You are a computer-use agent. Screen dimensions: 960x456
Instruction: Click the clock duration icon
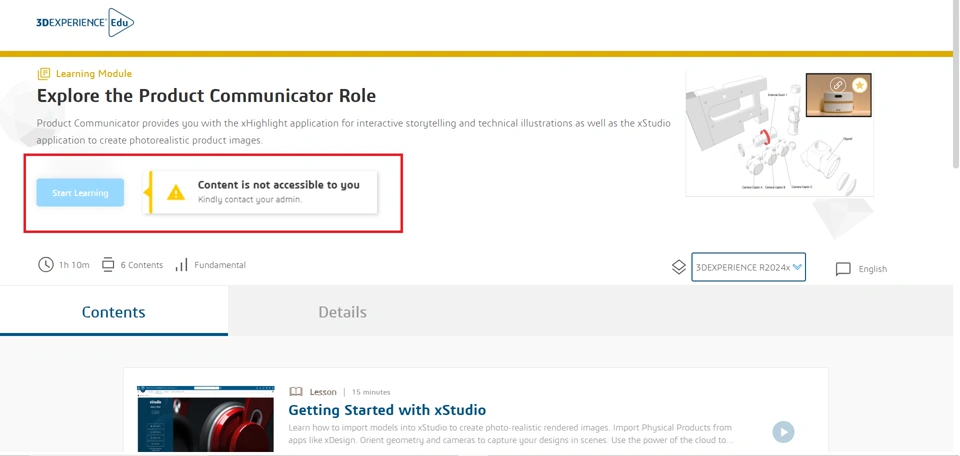click(45, 265)
